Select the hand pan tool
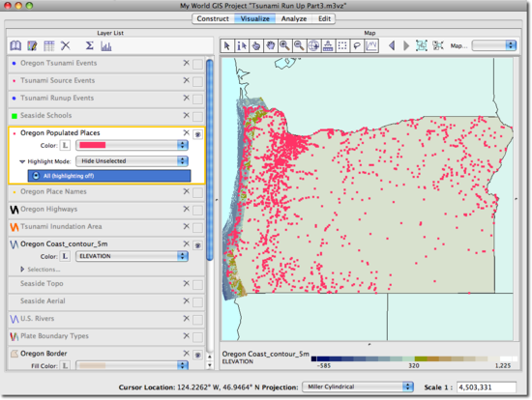This screenshot has width=532, height=400. [x=271, y=45]
